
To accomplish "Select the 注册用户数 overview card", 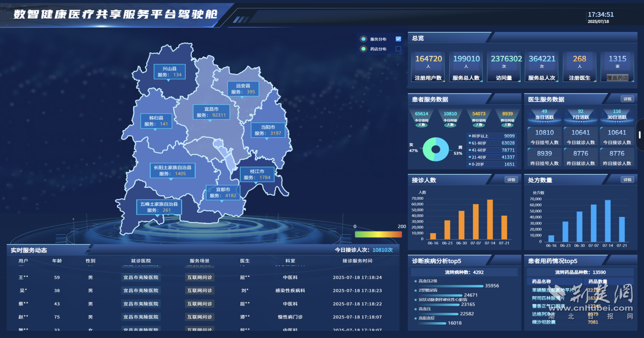I will click(428, 67).
